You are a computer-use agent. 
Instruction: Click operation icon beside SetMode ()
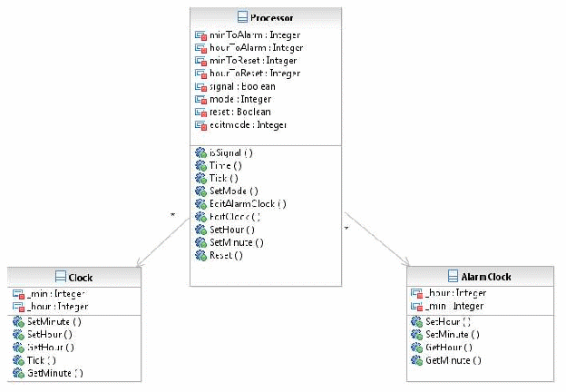[x=200, y=191]
